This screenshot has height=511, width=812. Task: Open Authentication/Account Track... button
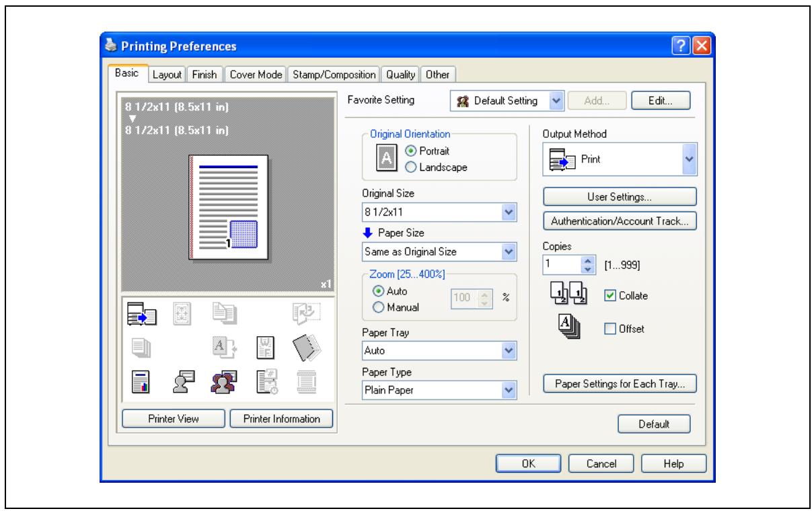click(x=619, y=221)
